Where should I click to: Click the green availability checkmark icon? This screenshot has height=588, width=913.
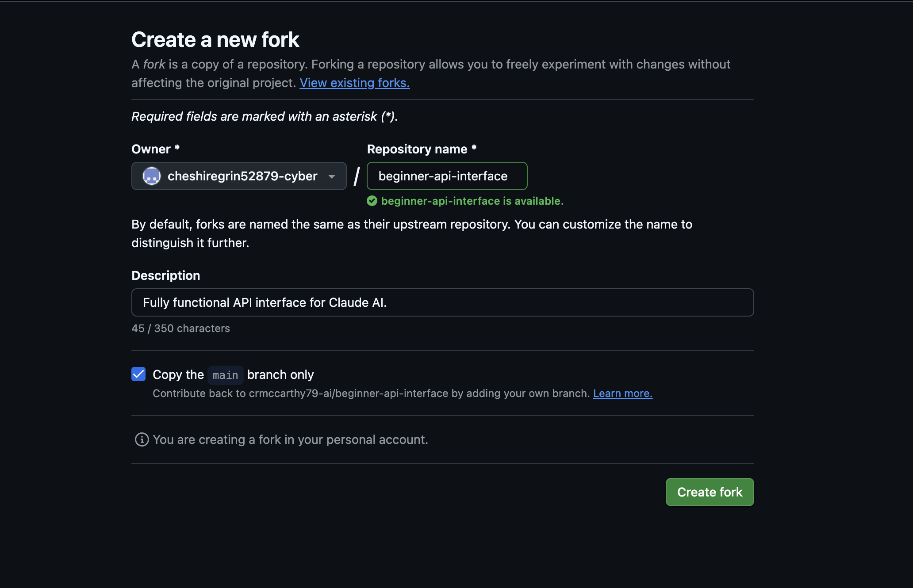pyautogui.click(x=372, y=201)
